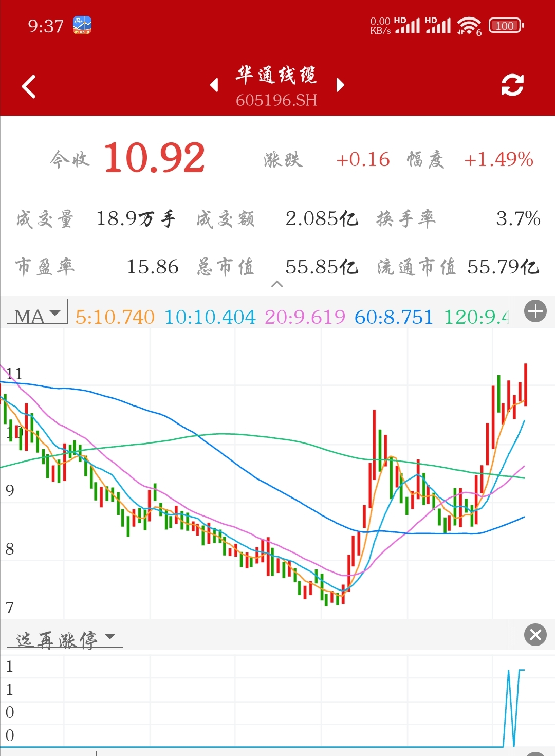Image resolution: width=555 pixels, height=756 pixels.
Task: Tap the Wi-Fi icon in status bar
Action: tap(468, 25)
